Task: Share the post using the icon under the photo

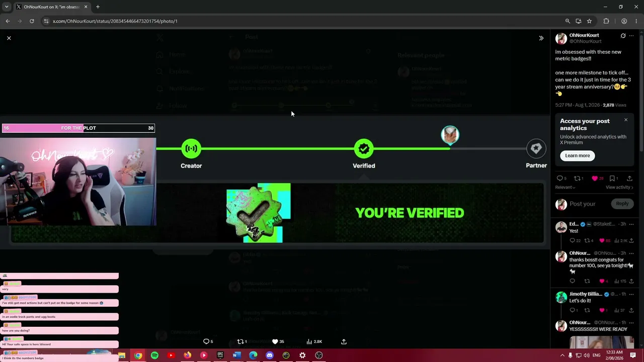Action: click(x=344, y=342)
